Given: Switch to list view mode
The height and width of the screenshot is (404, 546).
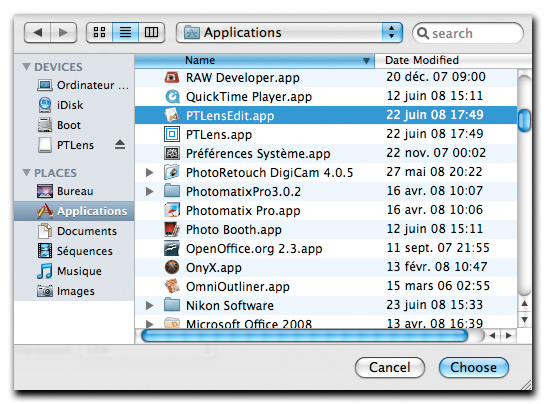Looking at the screenshot, I should [125, 33].
